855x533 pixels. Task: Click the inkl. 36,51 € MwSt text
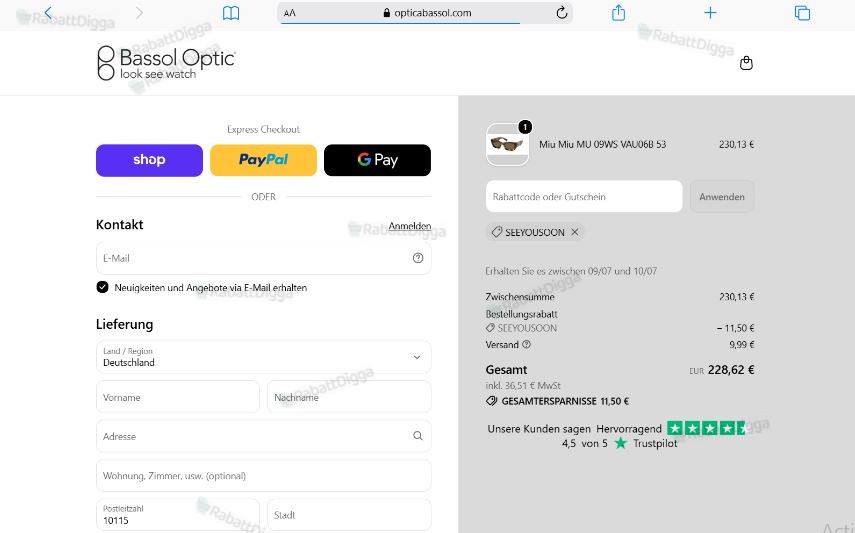(523, 386)
